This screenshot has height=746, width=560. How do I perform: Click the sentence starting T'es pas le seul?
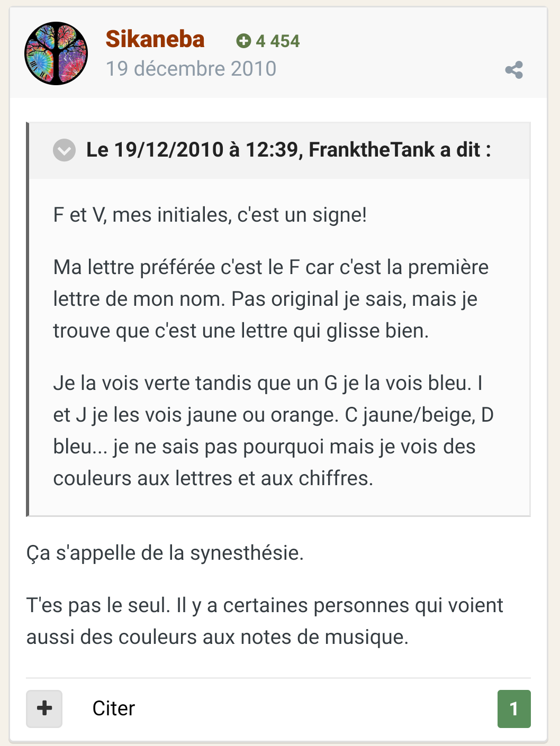(x=265, y=621)
